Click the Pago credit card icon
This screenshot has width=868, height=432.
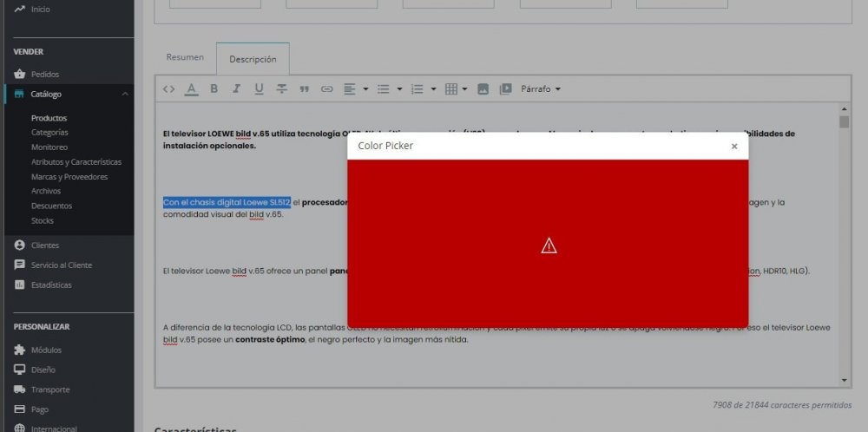click(x=20, y=409)
